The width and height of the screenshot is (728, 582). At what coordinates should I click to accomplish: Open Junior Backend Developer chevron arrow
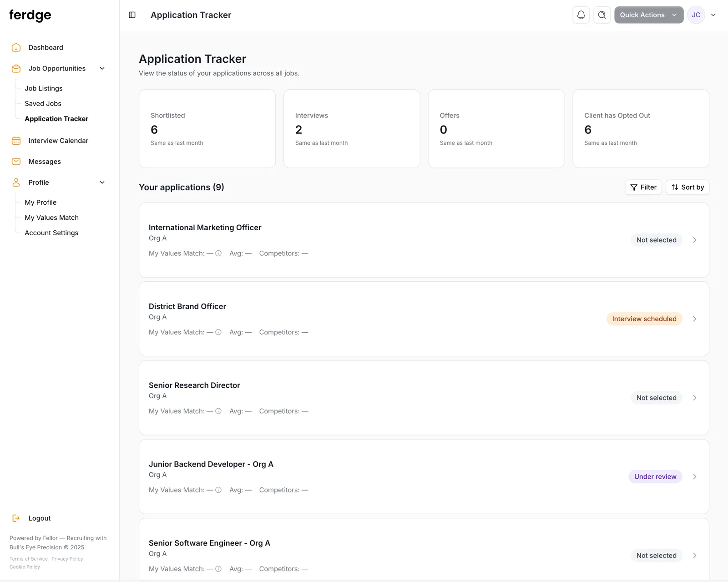pyautogui.click(x=695, y=476)
